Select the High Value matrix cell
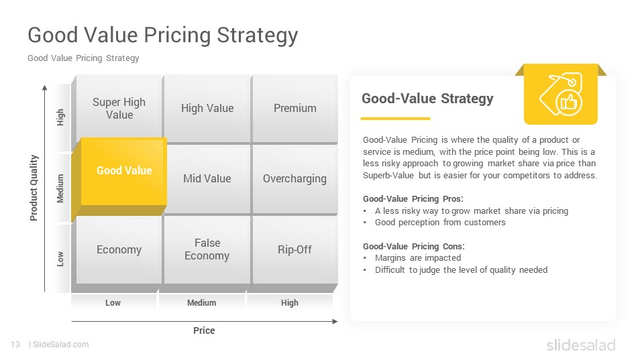644x362 pixels. coord(207,109)
